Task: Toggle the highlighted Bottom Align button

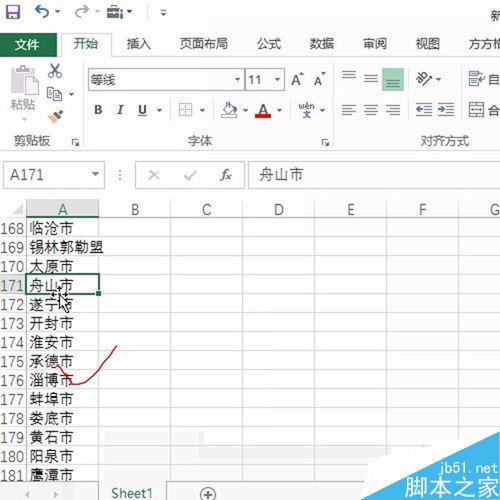Action: pos(393,79)
